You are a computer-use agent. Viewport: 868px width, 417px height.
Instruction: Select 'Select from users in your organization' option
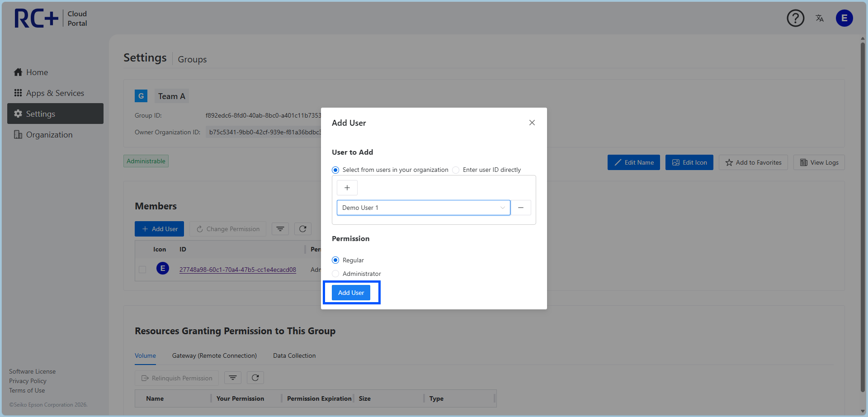[335, 170]
